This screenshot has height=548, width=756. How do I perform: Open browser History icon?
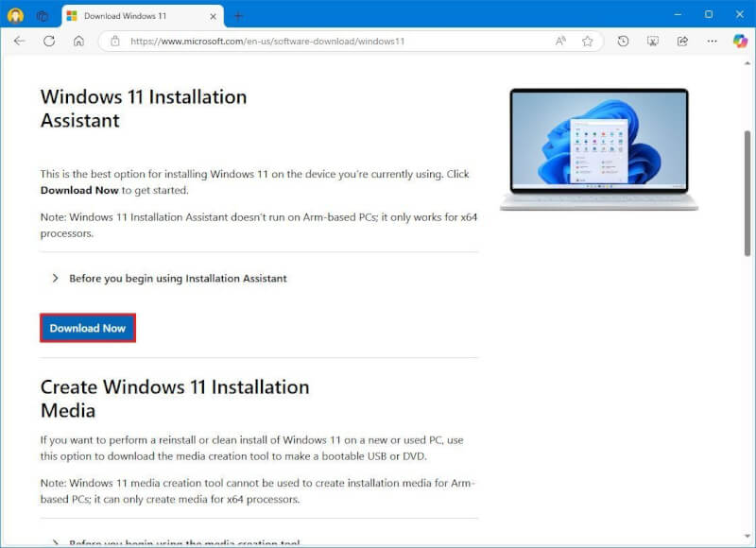click(623, 41)
